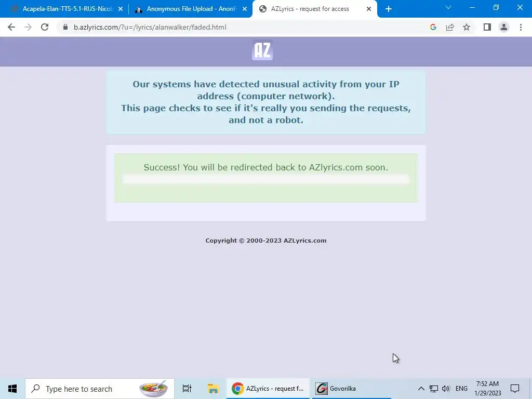Select the AZLyrics request for access tab

(314, 9)
